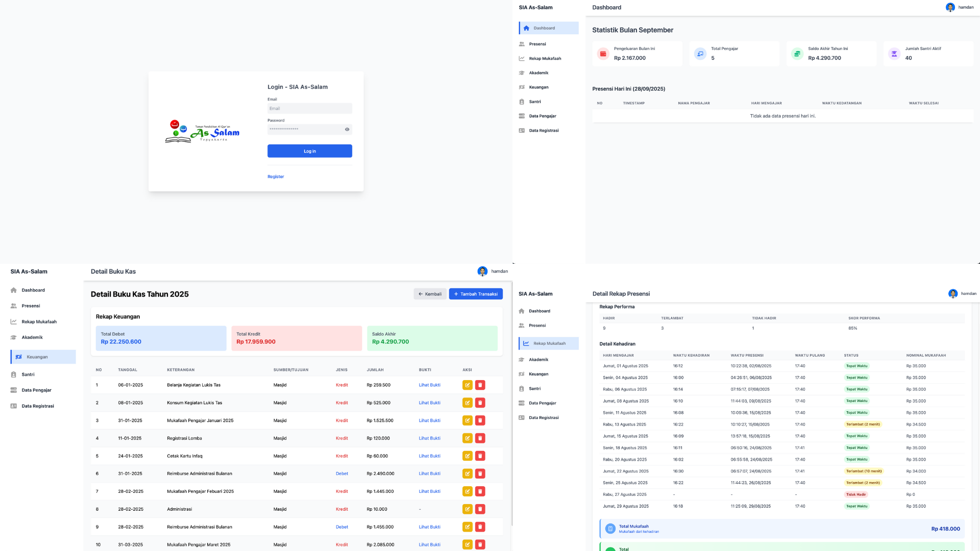Screen dimensions: 980x551
Task: Open Lihat Bukti for Cetak Kartu Infaq
Action: click(429, 456)
